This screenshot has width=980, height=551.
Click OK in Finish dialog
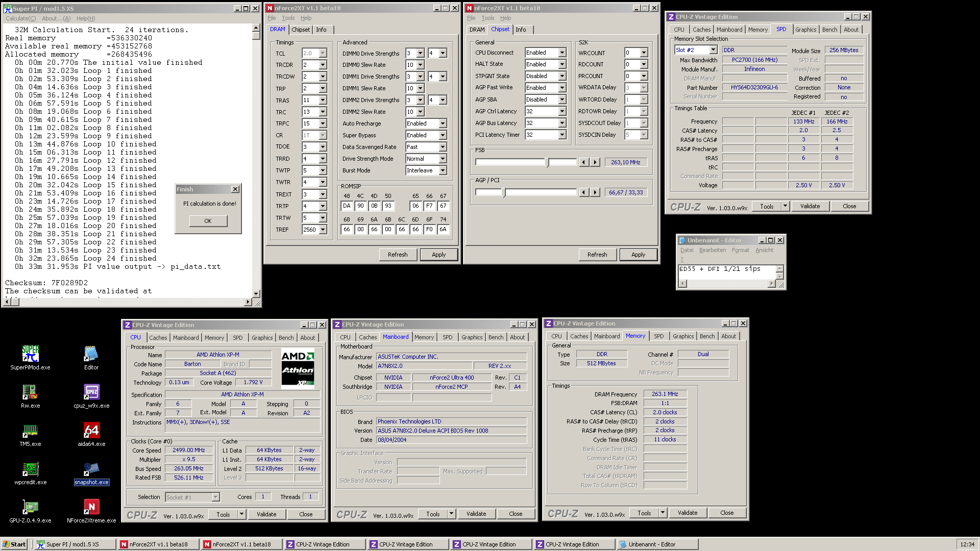tap(208, 221)
